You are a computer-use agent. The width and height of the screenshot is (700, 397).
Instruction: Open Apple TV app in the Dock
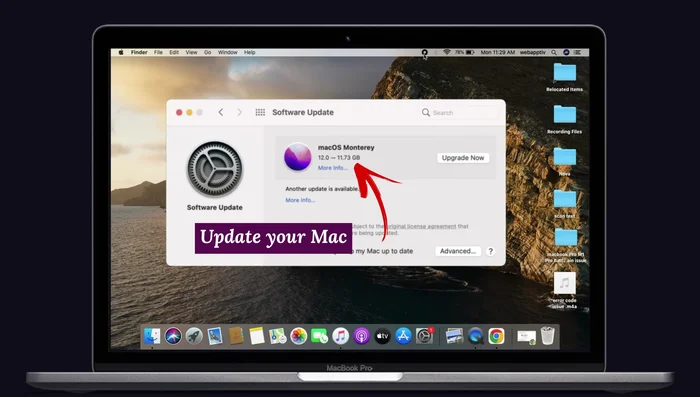click(383, 336)
